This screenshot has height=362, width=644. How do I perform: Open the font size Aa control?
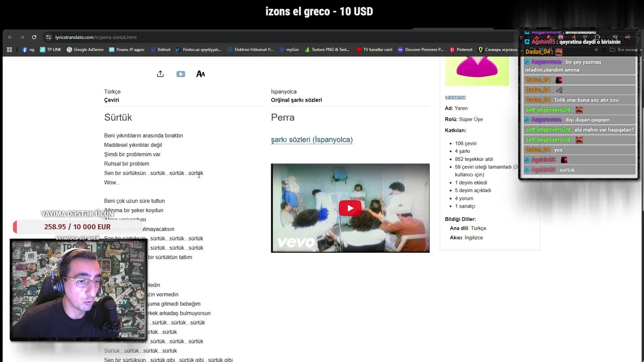[x=200, y=74]
